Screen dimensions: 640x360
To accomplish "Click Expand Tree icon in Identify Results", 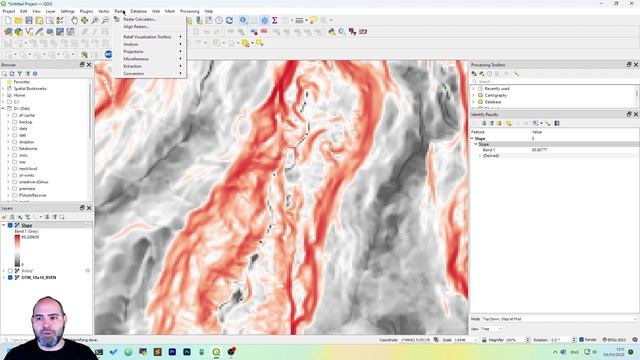I will click(x=484, y=123).
